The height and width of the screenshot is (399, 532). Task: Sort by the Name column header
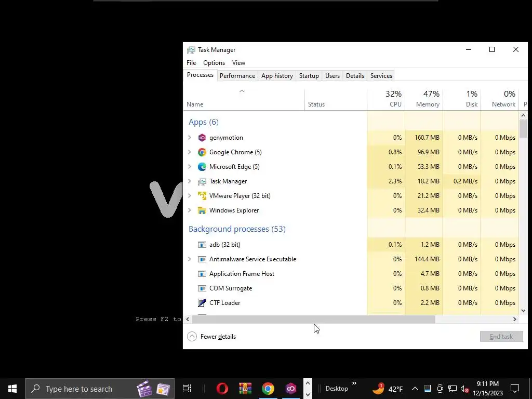pyautogui.click(x=244, y=99)
